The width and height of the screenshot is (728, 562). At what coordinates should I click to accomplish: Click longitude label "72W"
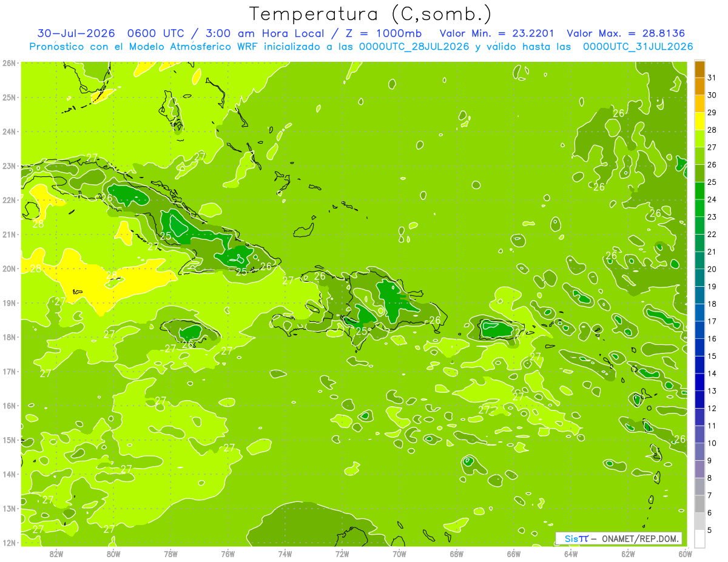[342, 554]
